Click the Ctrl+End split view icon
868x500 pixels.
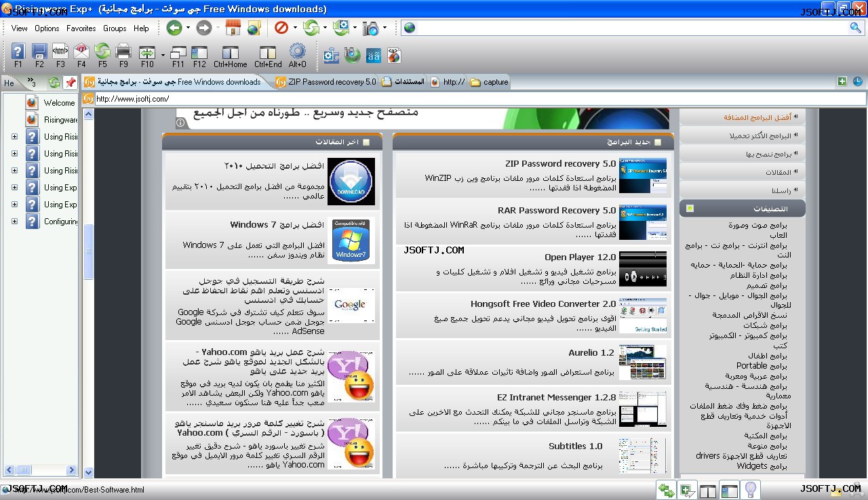click(x=268, y=52)
